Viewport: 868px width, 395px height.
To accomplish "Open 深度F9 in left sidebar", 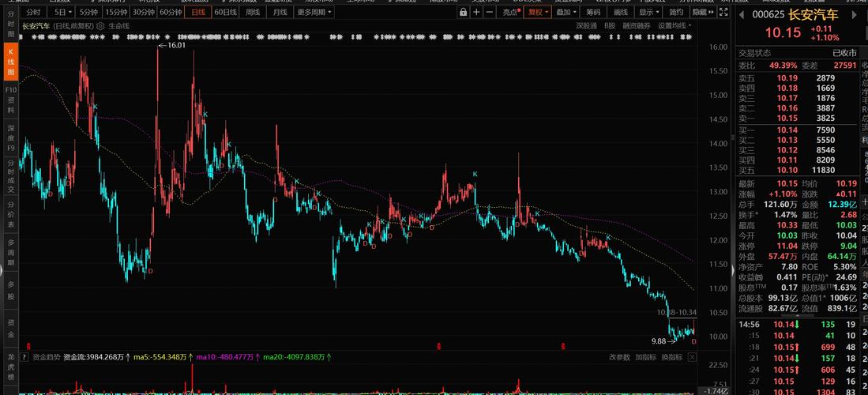I will (10, 138).
